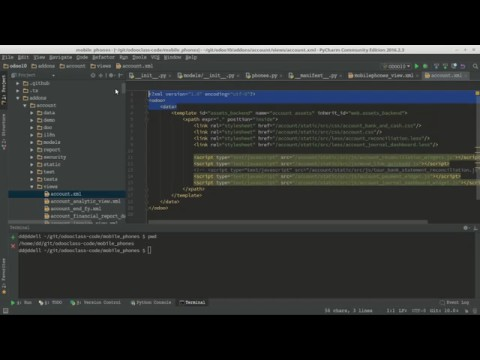
Task: Close terminal session with red X icon
Action: pyautogui.click(x=13, y=246)
